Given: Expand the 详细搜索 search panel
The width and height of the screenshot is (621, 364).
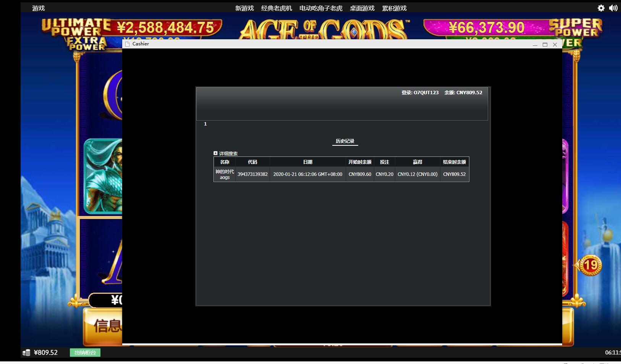Looking at the screenshot, I should point(215,153).
